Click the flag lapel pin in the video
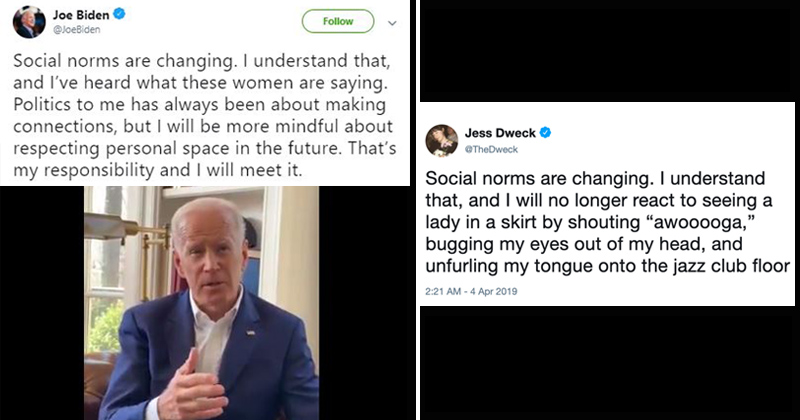 tap(251, 333)
